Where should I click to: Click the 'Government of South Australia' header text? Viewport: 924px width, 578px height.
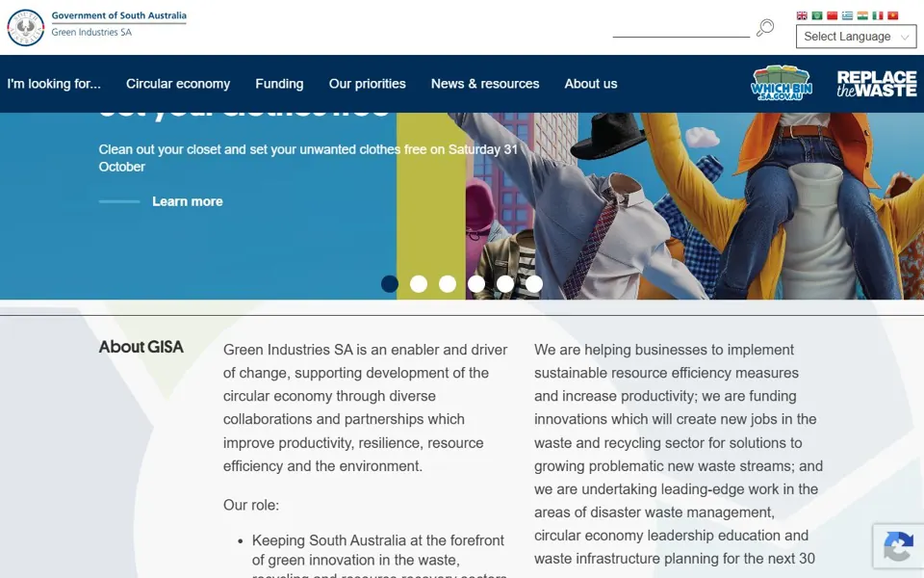coord(118,15)
